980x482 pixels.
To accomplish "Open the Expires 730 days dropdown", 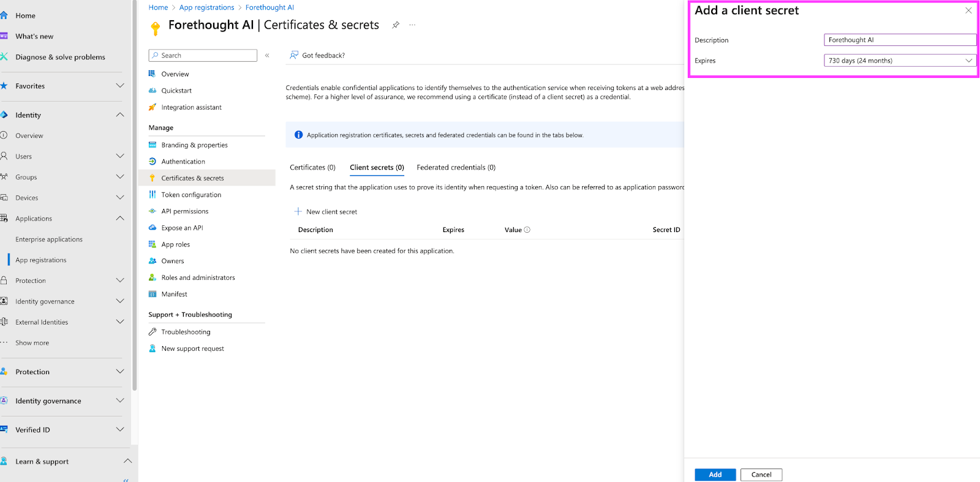I will click(x=900, y=61).
